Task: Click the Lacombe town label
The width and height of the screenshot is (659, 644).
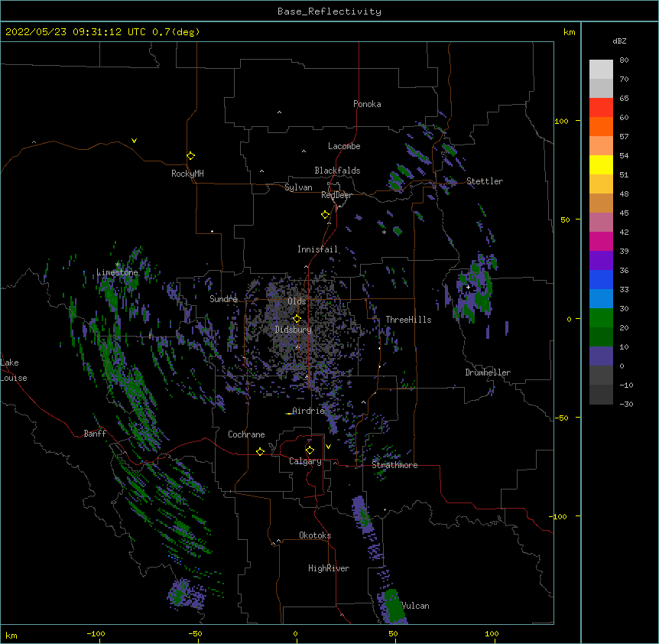Action: point(344,146)
